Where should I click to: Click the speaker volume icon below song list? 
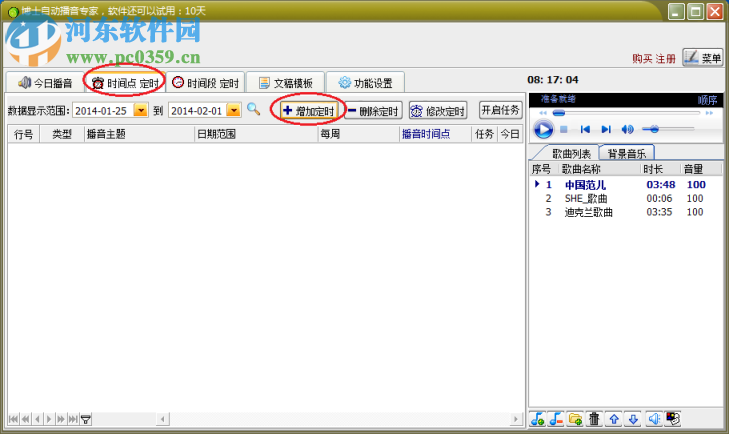pyautogui.click(x=654, y=419)
